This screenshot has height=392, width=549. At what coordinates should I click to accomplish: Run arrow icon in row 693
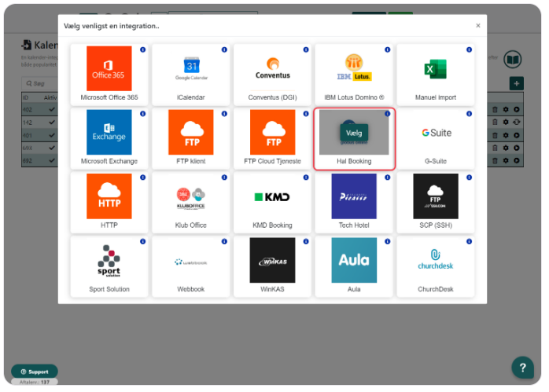(x=517, y=148)
